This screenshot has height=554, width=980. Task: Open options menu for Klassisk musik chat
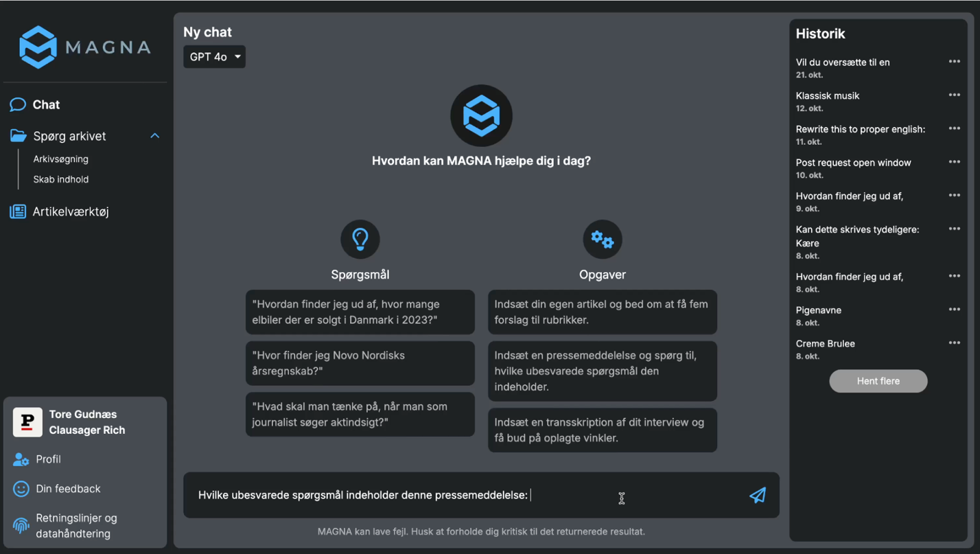coord(954,95)
